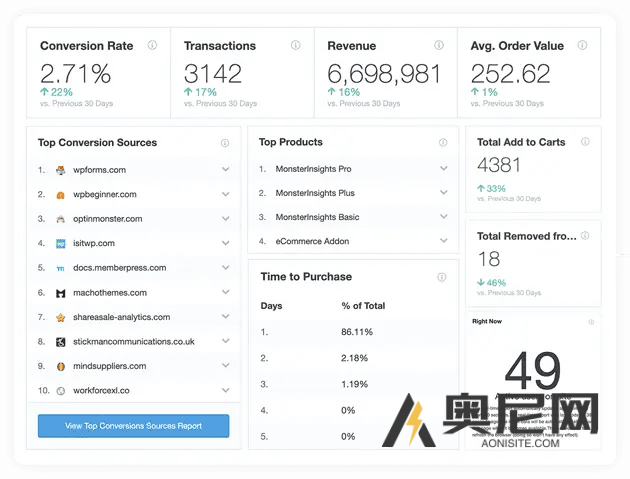Click the shareasale-analytics.com favicon
The width and height of the screenshot is (630, 479).
[61, 317]
